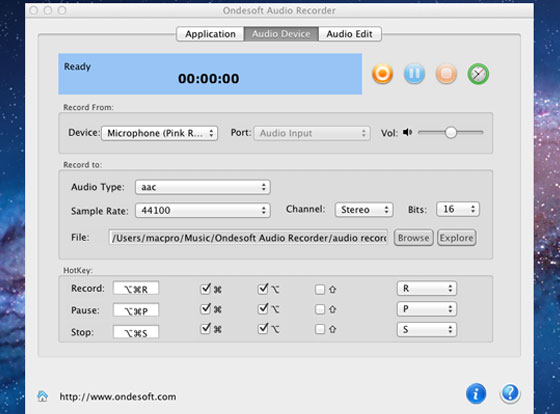Start recording with the orange record button
The height and width of the screenshot is (414, 560).
382,74
